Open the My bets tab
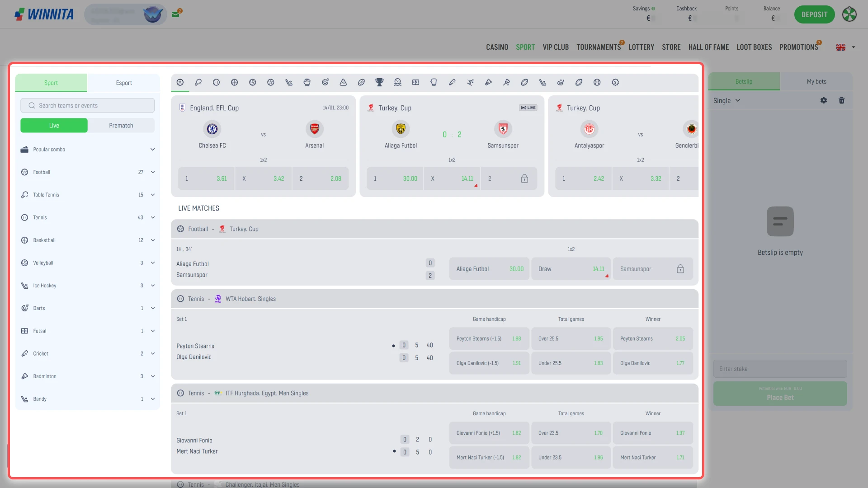 pos(816,81)
